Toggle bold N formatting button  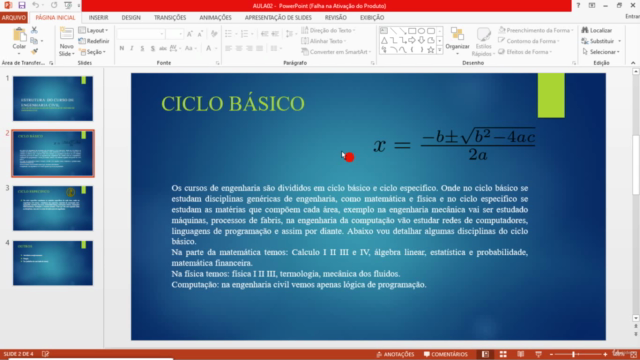tap(122, 49)
